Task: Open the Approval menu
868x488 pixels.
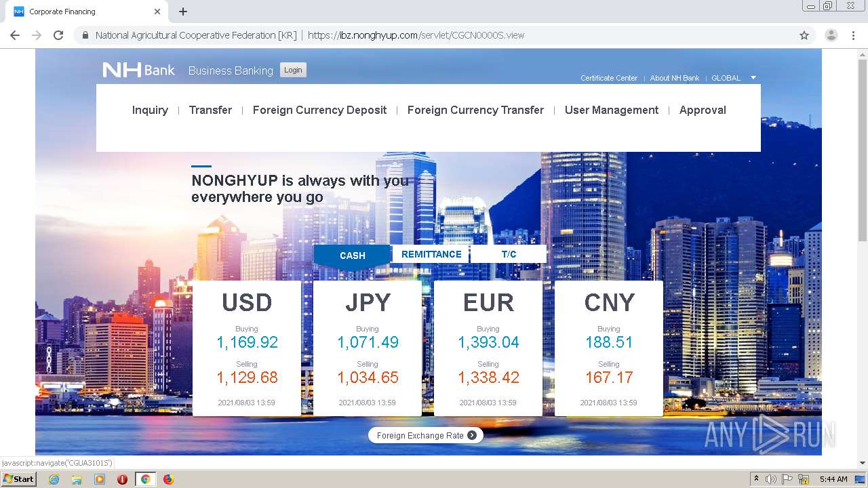Action: point(703,110)
